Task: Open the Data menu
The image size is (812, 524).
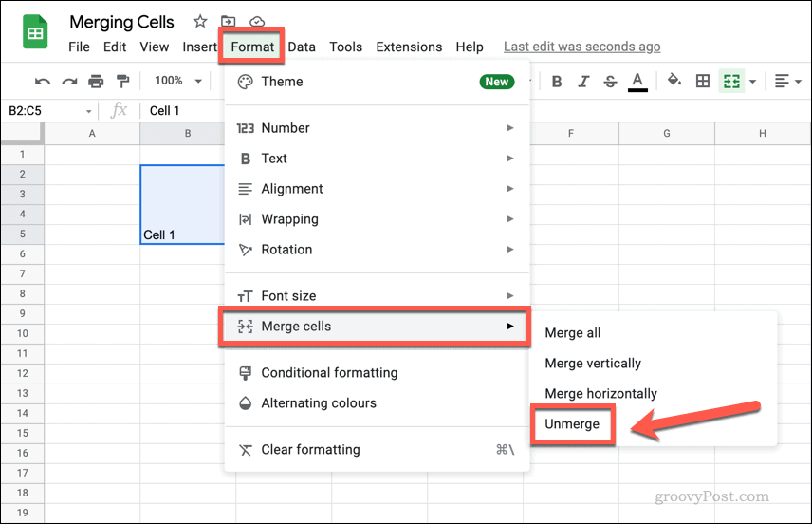Action: [x=302, y=47]
